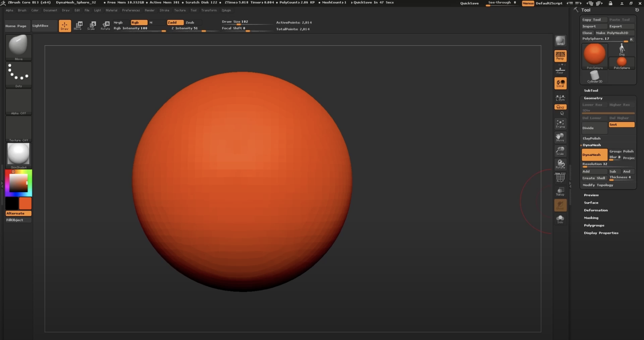The height and width of the screenshot is (340, 644).
Task: Click the Create Shell button
Action: pyautogui.click(x=594, y=178)
